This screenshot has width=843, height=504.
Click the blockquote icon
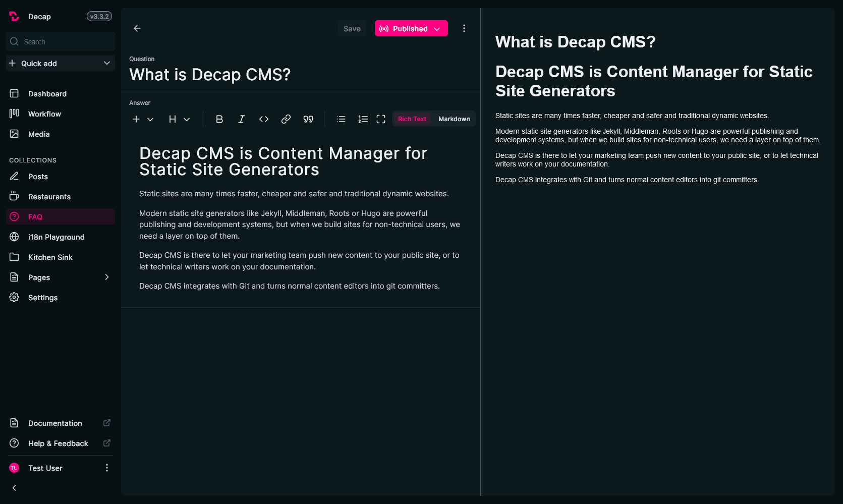pos(308,119)
